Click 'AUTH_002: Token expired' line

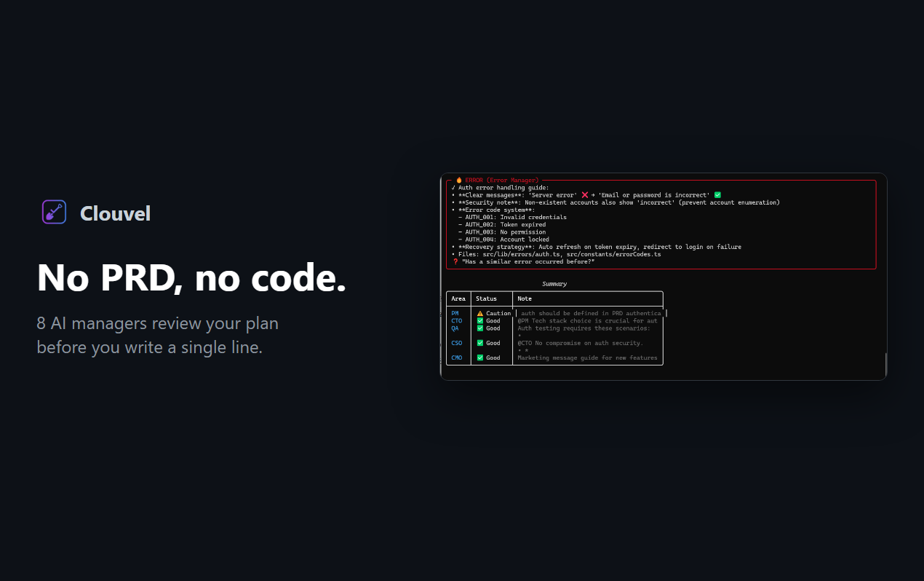coord(502,225)
